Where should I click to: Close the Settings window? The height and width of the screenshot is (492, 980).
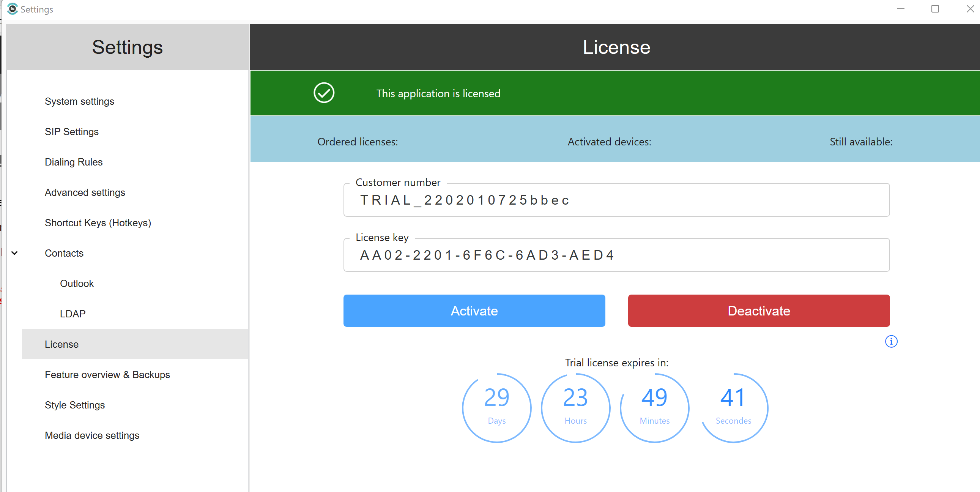coord(970,9)
